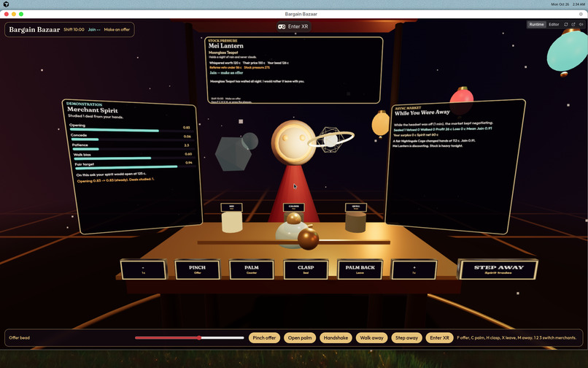Click the gray hexagonal prism object
This screenshot has width=588, height=368.
pos(233,154)
